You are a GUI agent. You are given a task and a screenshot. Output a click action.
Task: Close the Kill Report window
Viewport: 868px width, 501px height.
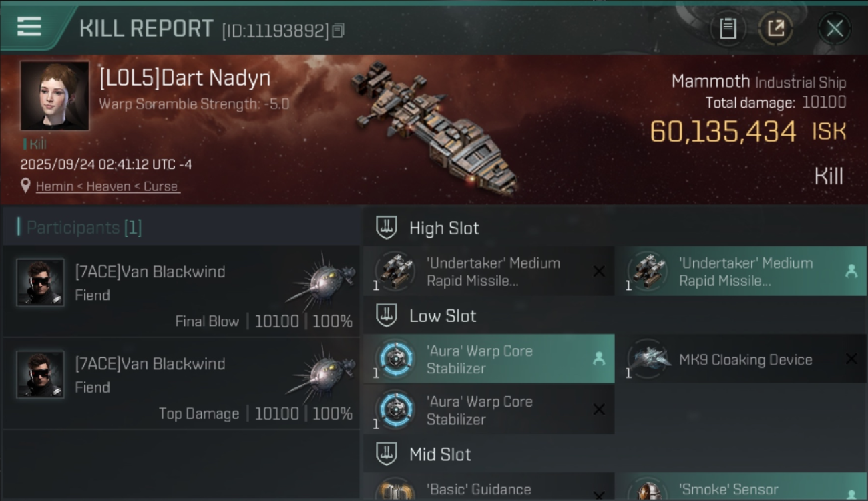(834, 28)
